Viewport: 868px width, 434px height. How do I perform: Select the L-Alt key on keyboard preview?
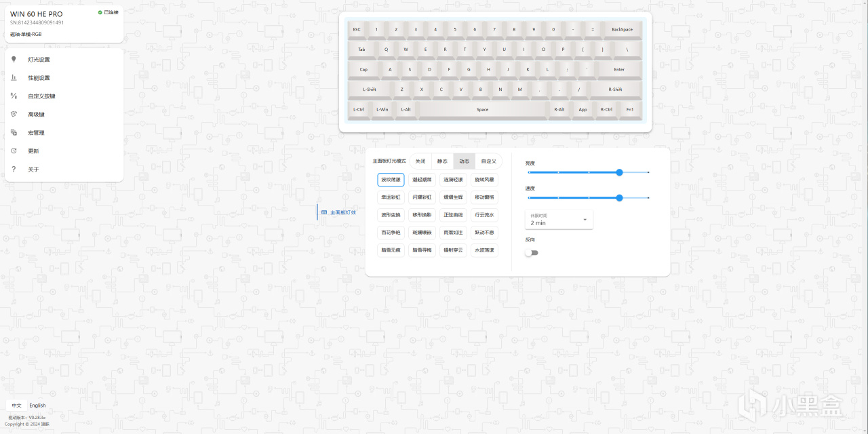click(406, 109)
